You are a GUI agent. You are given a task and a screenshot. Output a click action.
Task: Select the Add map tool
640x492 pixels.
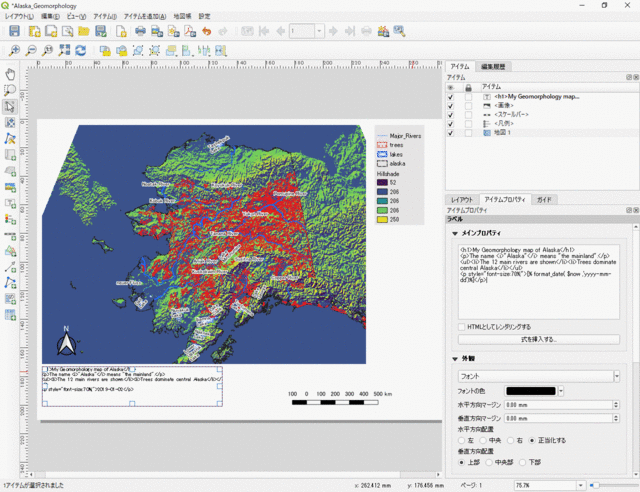point(10,155)
